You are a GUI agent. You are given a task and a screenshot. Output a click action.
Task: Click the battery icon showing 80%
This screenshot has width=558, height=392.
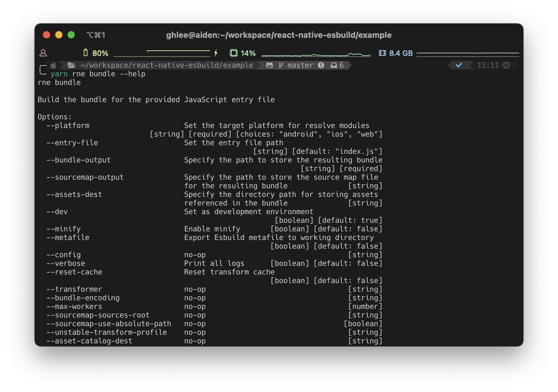pyautogui.click(x=86, y=53)
